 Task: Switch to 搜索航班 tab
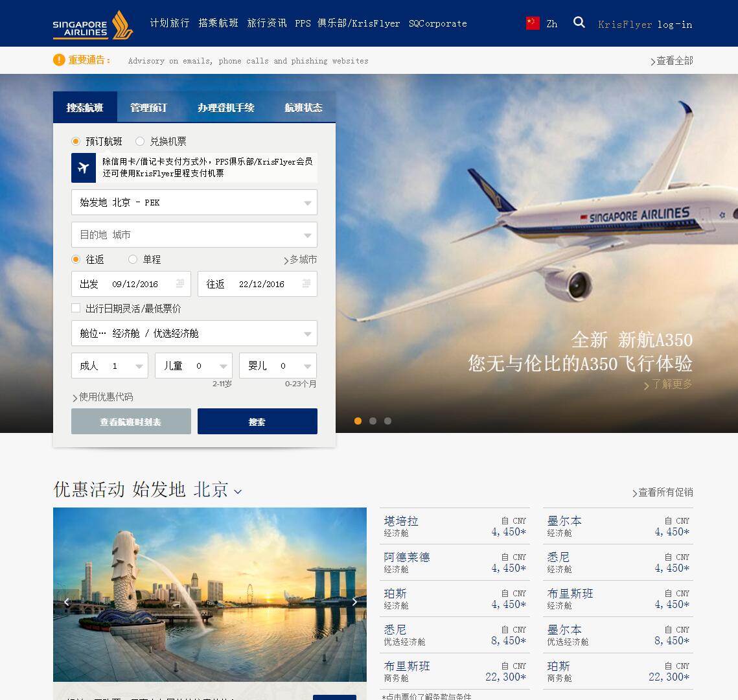[x=85, y=108]
